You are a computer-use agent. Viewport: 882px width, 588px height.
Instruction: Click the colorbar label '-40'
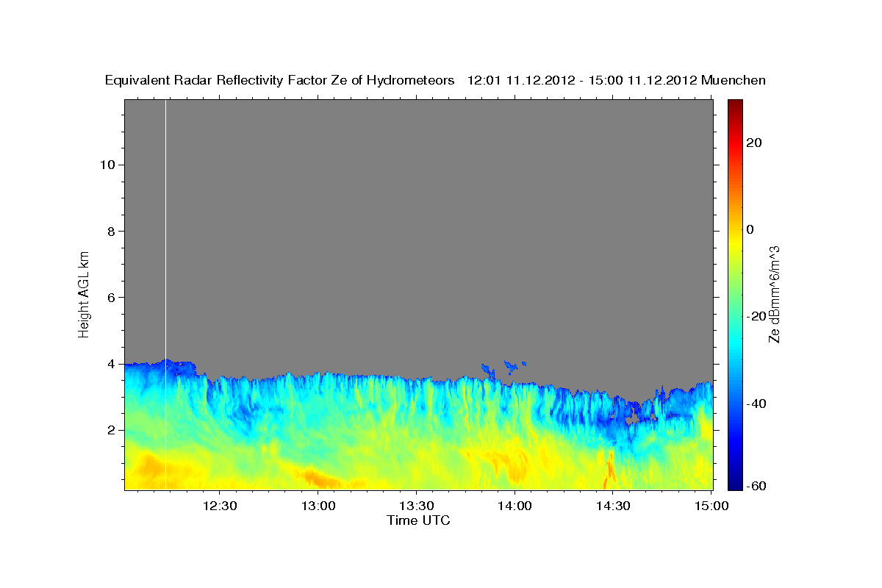pos(758,404)
